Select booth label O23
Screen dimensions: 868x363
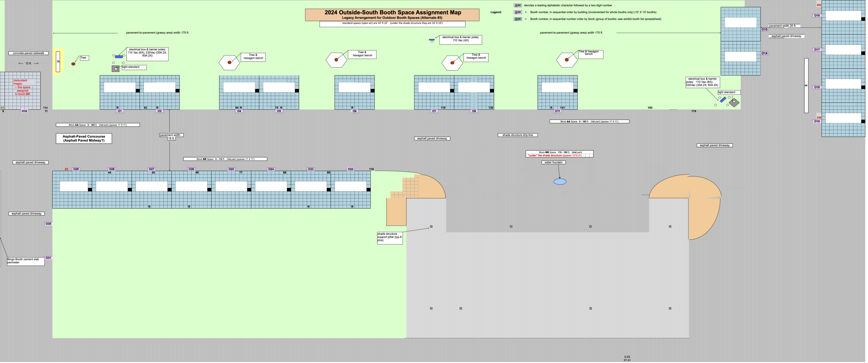pos(311,169)
